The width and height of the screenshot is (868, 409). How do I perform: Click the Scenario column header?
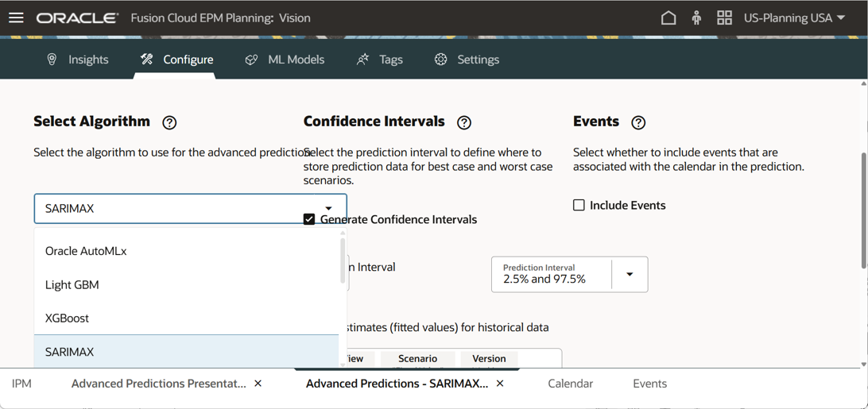pyautogui.click(x=418, y=359)
